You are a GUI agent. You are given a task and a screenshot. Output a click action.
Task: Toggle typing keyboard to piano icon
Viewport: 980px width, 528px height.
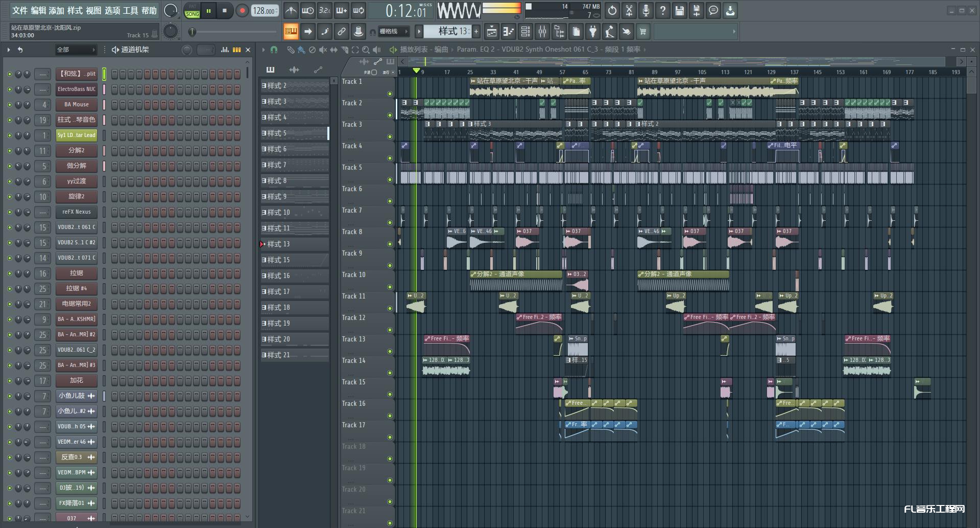[291, 32]
